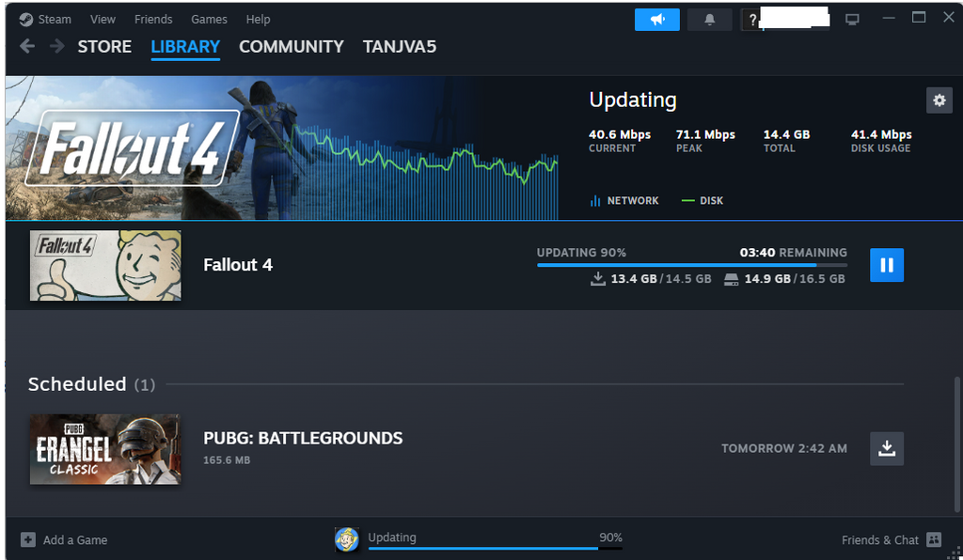The image size is (963, 560).
Task: Download PUBG: BATTLEGROUNDS update now
Action: [886, 448]
